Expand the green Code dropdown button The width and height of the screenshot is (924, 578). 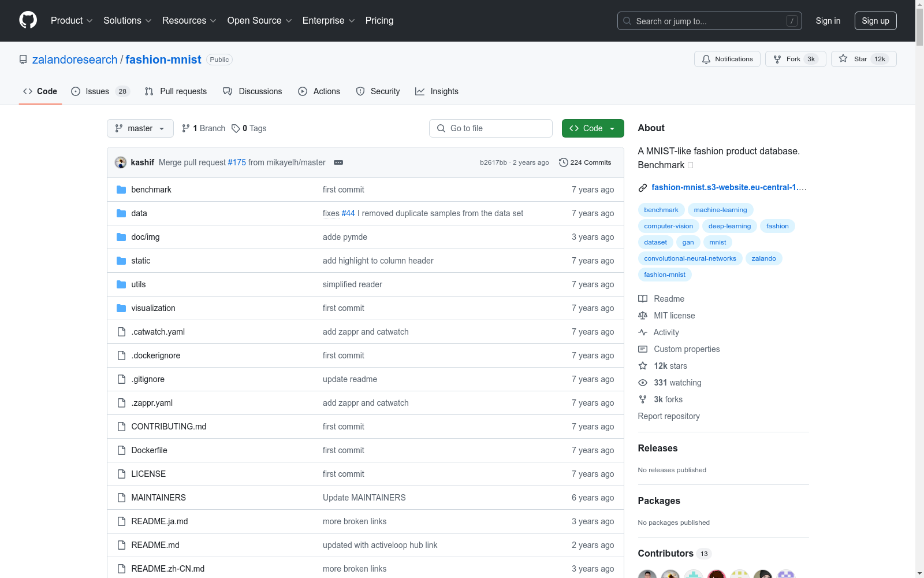593,128
